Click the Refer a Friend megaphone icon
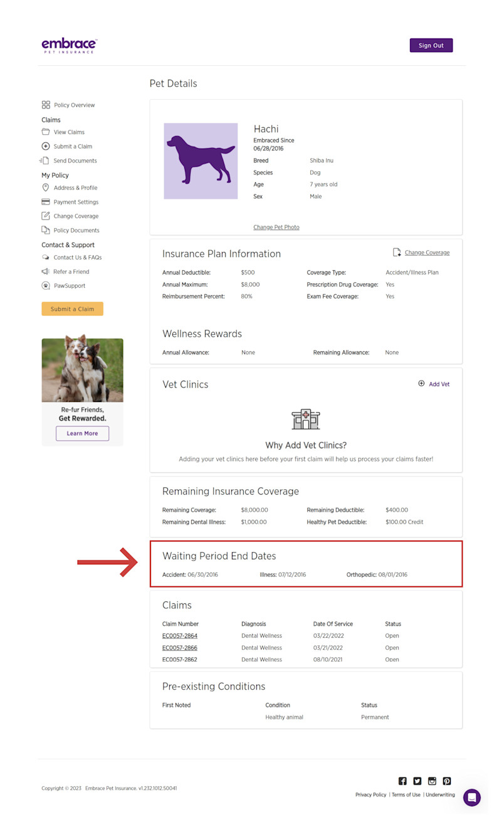504x834 pixels. [46, 272]
